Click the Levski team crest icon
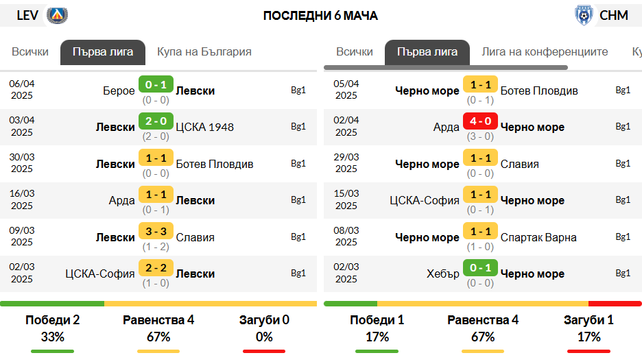The width and height of the screenshot is (642, 364). (57, 15)
